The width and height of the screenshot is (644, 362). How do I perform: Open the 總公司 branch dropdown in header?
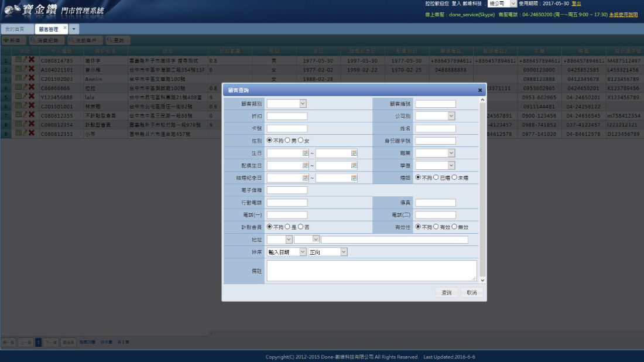click(x=502, y=4)
